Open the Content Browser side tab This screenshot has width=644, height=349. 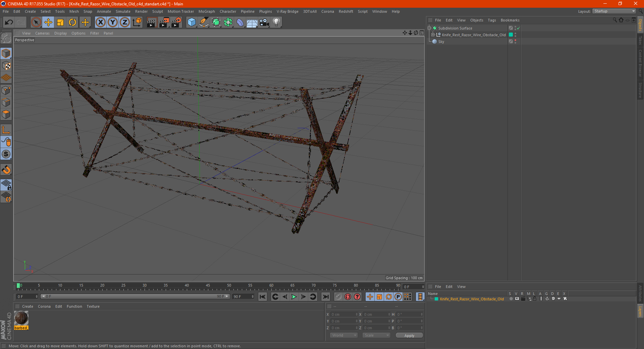(640, 63)
